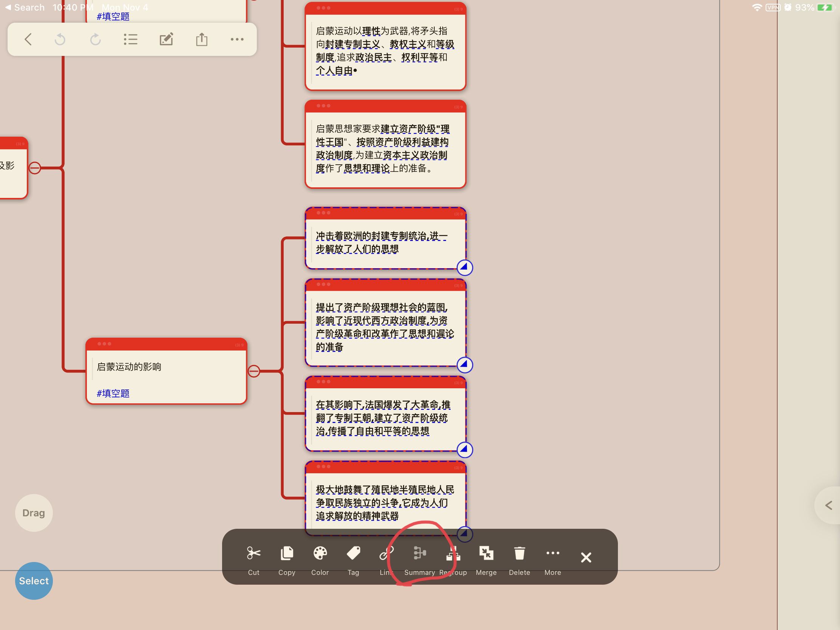Image resolution: width=840 pixels, height=630 pixels.
Task: Select card 极大地鼓舞了殖民地半殖民地人民
Action: coord(386,498)
